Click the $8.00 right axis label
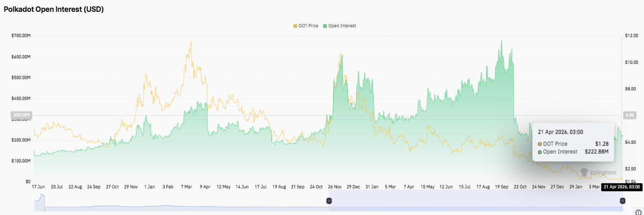This screenshot has height=215, width=644. (630, 89)
